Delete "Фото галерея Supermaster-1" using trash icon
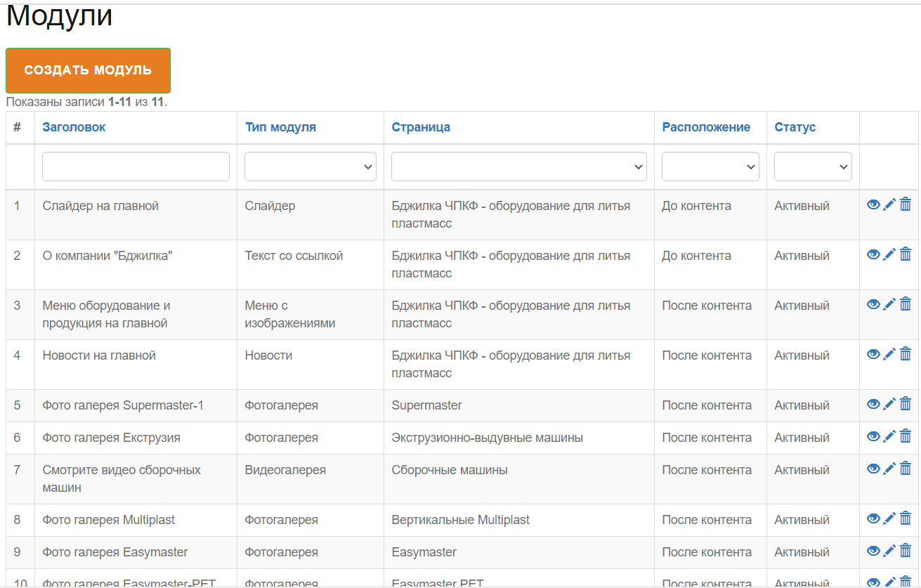The width and height of the screenshot is (921, 588). point(906,404)
